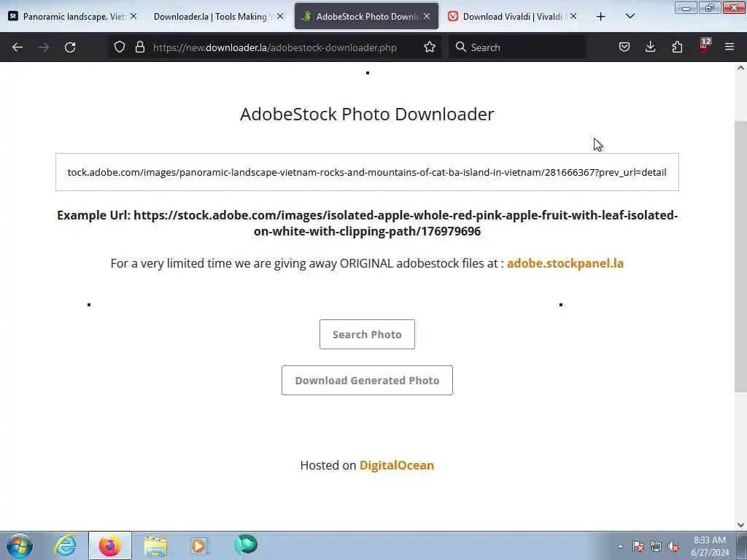Click the scrollbar down arrow
The width and height of the screenshot is (747, 560).
(x=740, y=525)
